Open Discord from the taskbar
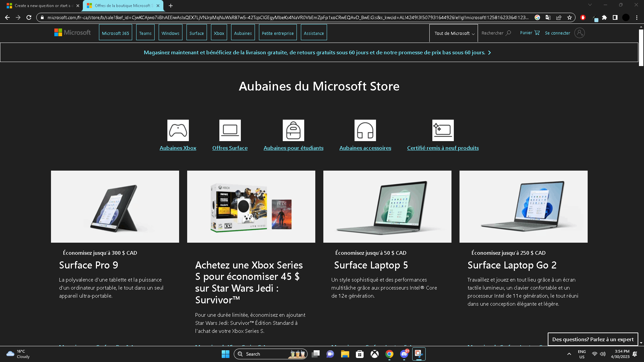Image resolution: width=644 pixels, height=362 pixels. [404, 354]
